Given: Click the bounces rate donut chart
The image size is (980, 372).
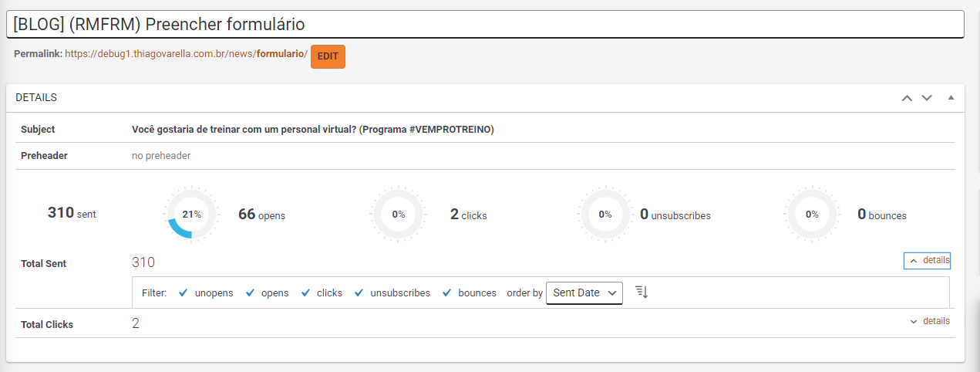Looking at the screenshot, I should click(x=811, y=215).
